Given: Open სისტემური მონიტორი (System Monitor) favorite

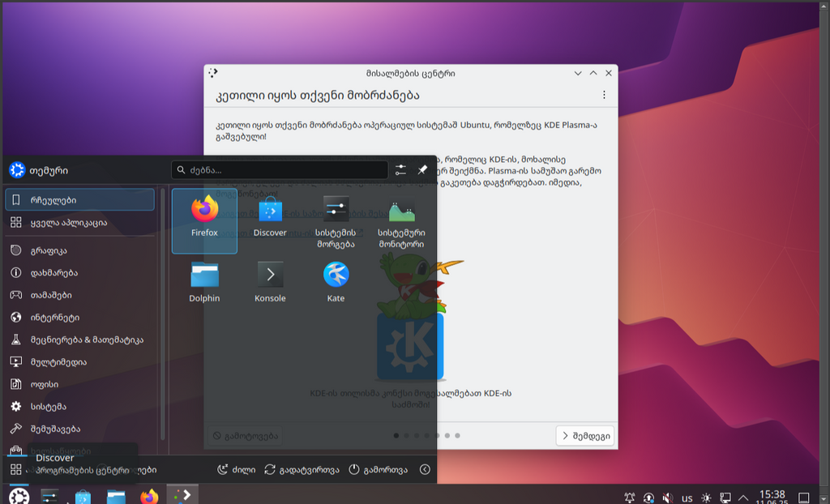Looking at the screenshot, I should coord(401,220).
